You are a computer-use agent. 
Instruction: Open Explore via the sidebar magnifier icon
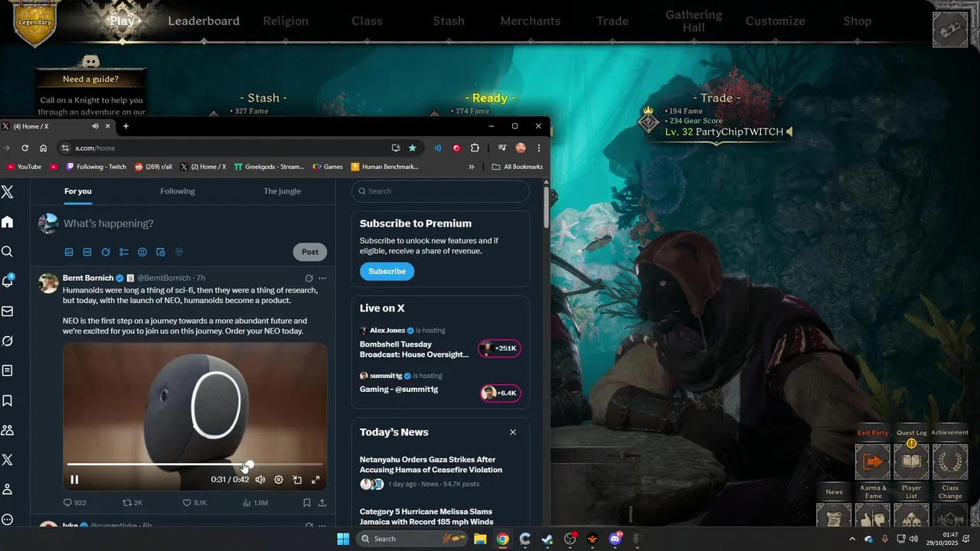(8, 252)
